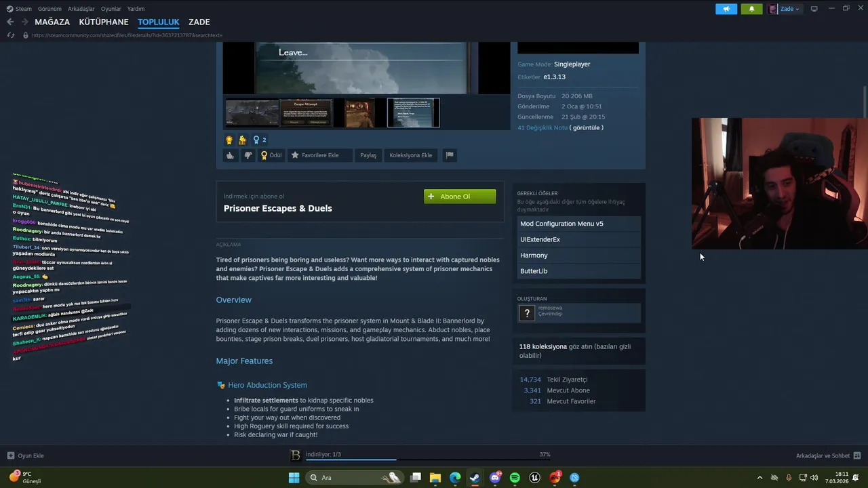This screenshot has height=488, width=868.
Task: Click the blue ribbon award icon
Action: tap(256, 140)
